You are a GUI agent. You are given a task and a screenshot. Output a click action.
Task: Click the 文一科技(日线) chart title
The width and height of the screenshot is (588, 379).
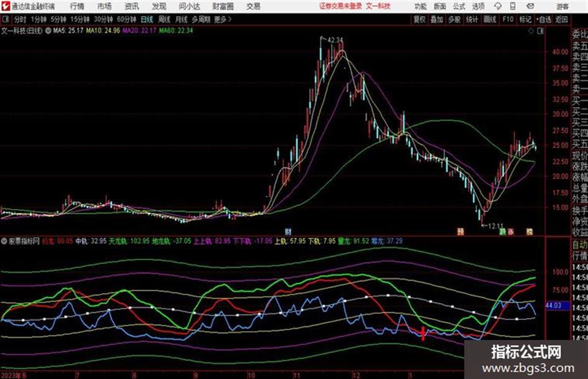coord(22,30)
